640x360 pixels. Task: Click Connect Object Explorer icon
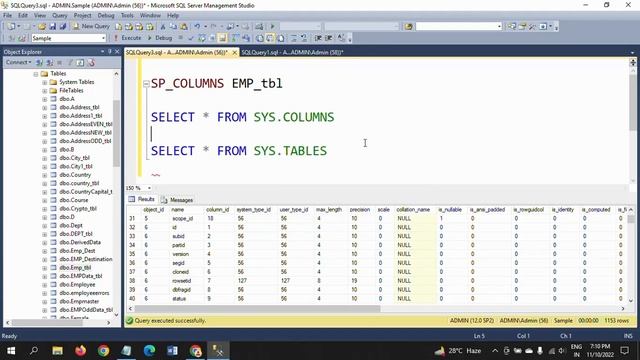pyautogui.click(x=39, y=62)
